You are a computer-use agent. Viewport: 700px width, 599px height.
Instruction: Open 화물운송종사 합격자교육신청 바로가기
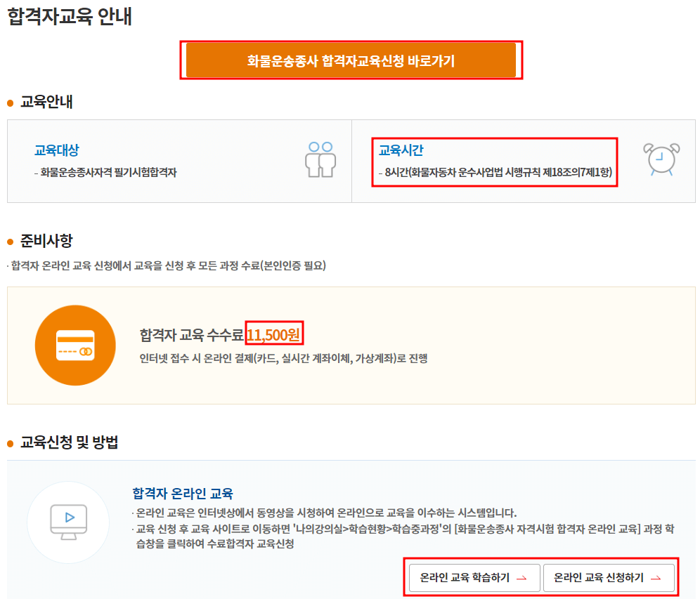[353, 61]
